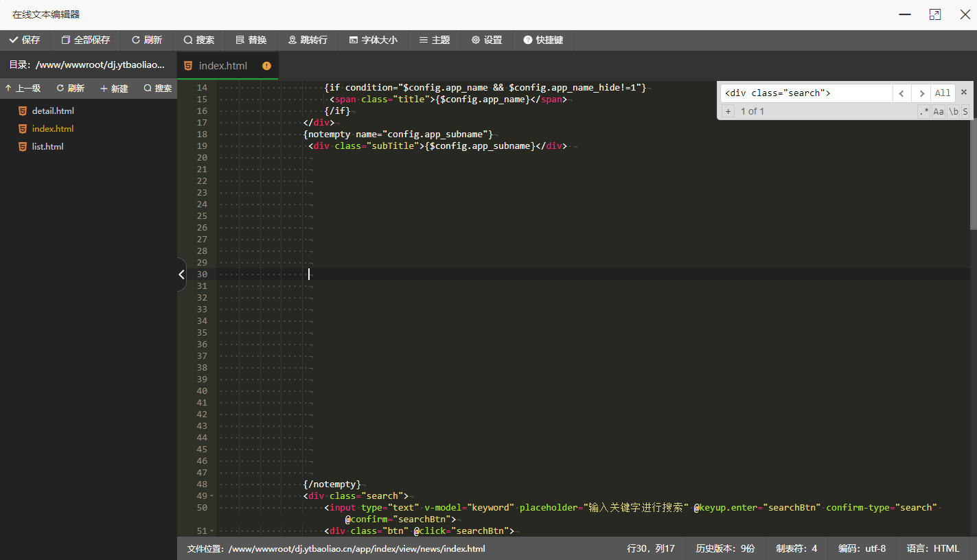Open the 替换 replace tool

pos(251,40)
